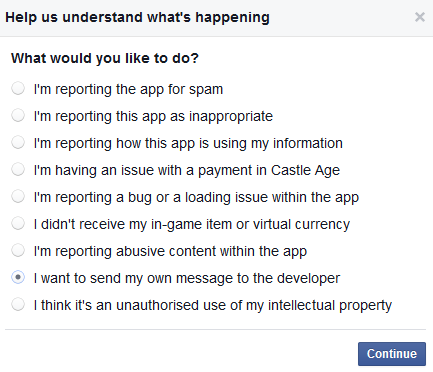Viewport: 433px width, 372px height.
Task: Click the 'how this app is using my information' label
Action: [x=229, y=144]
